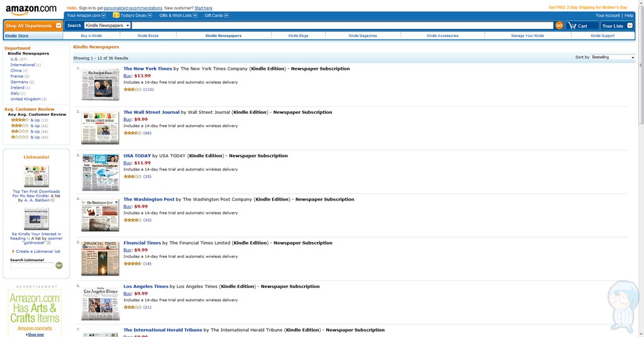This screenshot has height=337, width=644.
Task: Filter by United Kingdom department
Action: point(25,99)
